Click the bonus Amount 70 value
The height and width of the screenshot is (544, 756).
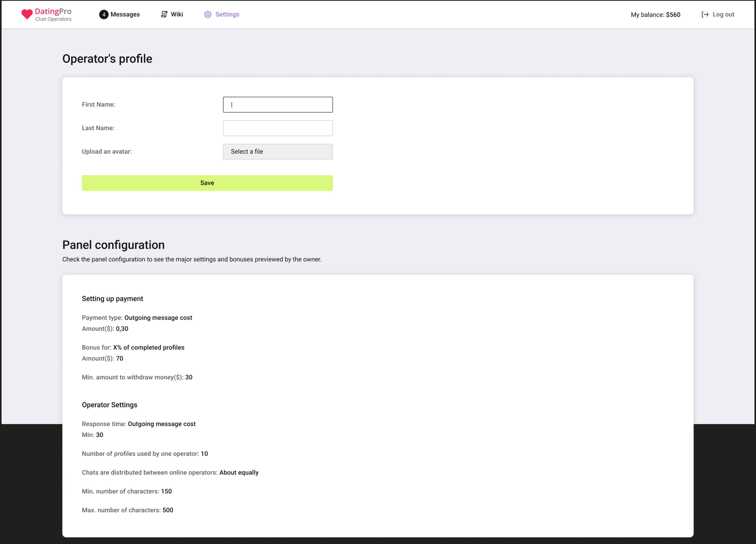pos(120,358)
